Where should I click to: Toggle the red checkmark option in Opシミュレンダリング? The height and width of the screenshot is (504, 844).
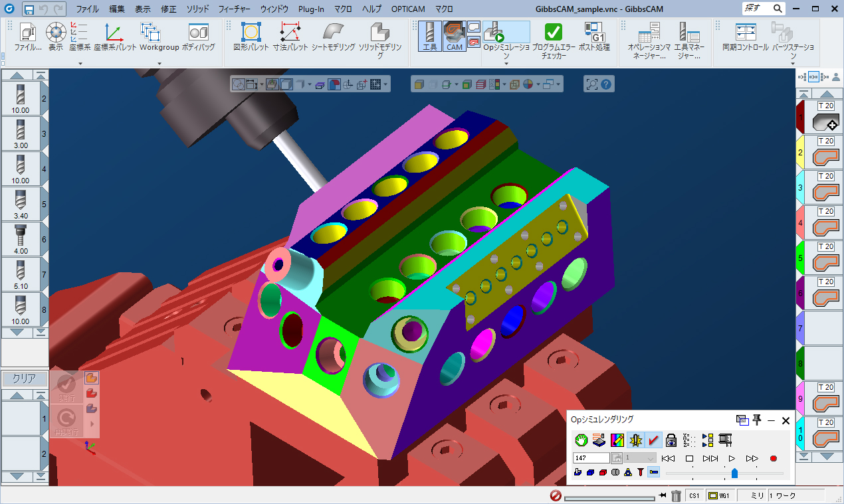click(653, 440)
